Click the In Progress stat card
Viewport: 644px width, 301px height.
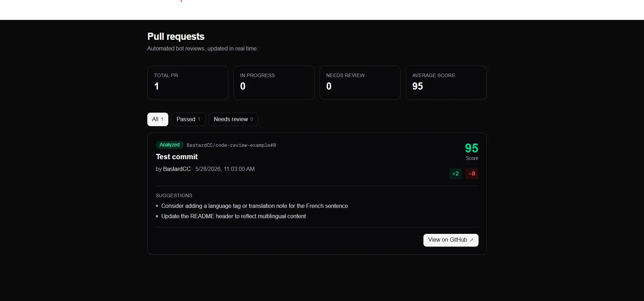[274, 83]
